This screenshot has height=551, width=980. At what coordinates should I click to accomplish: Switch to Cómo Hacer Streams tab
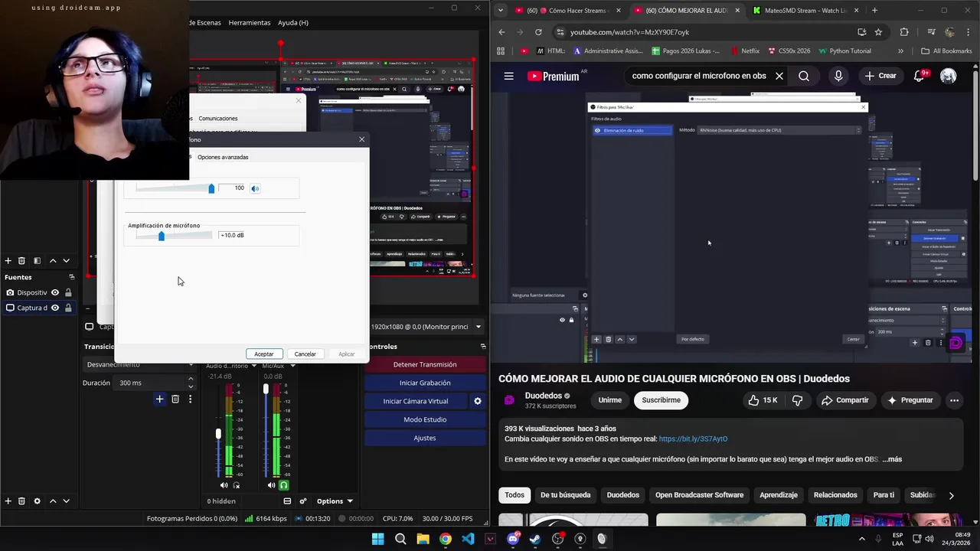pos(569,11)
